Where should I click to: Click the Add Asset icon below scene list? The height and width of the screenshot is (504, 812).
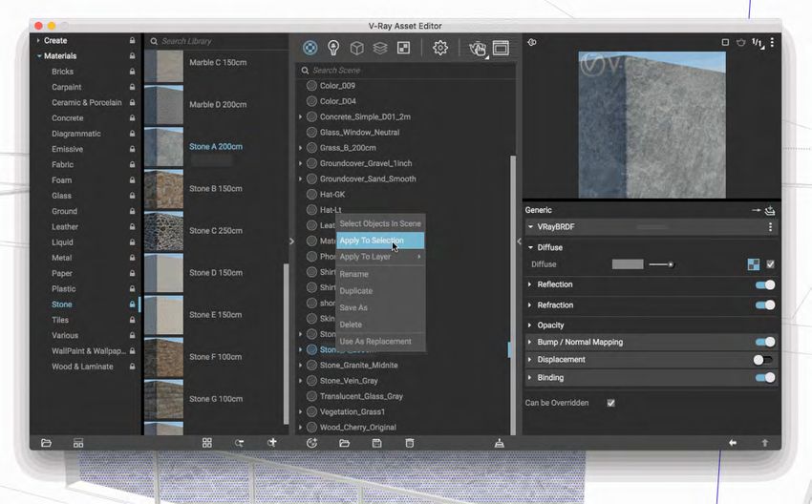(311, 443)
